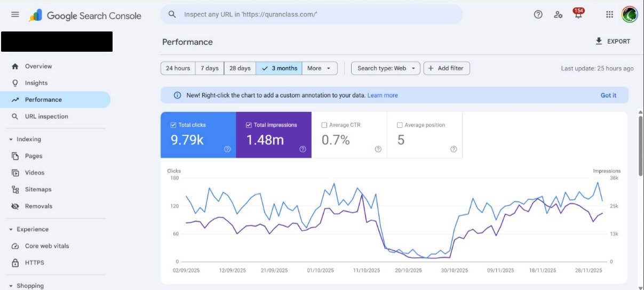Click the Export download icon
This screenshot has height=290, width=644.
point(599,41)
